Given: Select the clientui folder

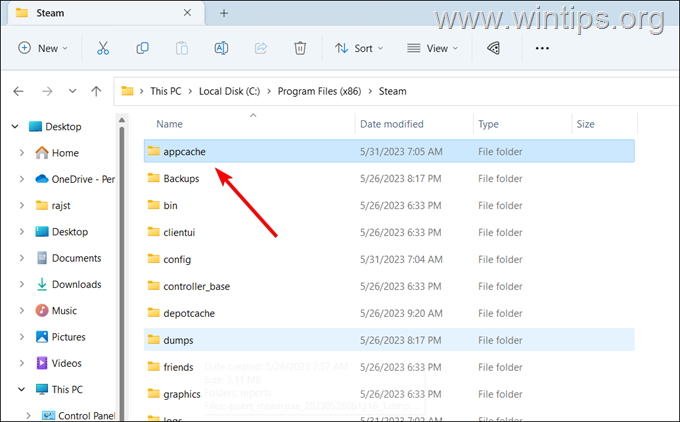Looking at the screenshot, I should pos(389,232).
